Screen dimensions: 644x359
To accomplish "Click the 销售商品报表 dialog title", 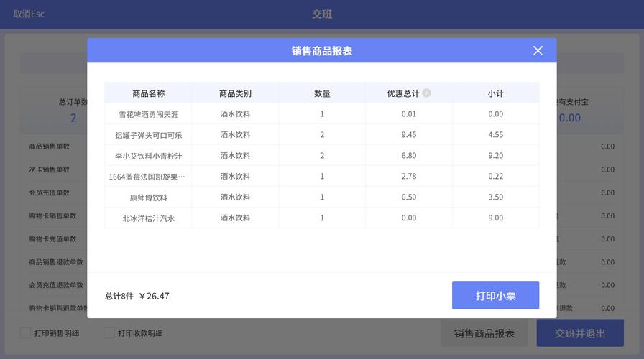I will coord(322,51).
